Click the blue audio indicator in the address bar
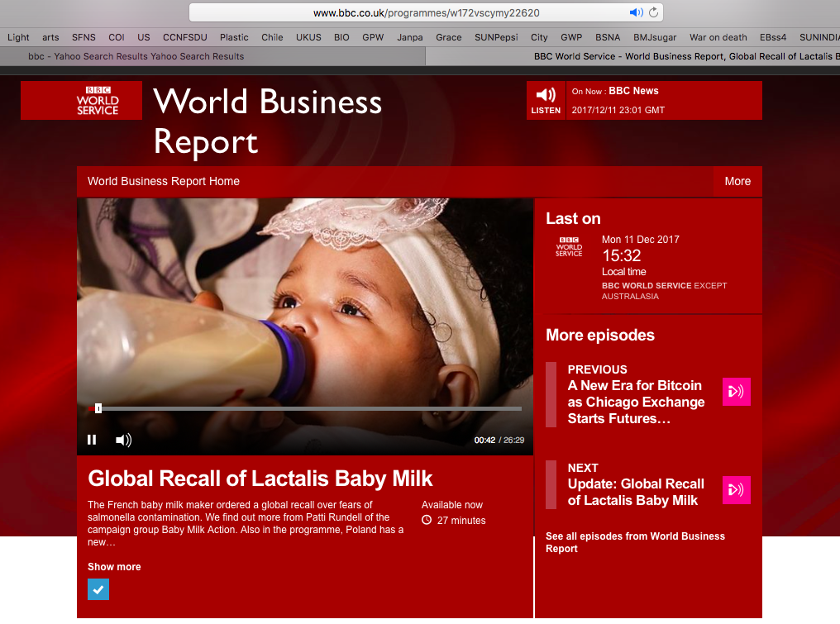This screenshot has width=840, height=624. (636, 12)
